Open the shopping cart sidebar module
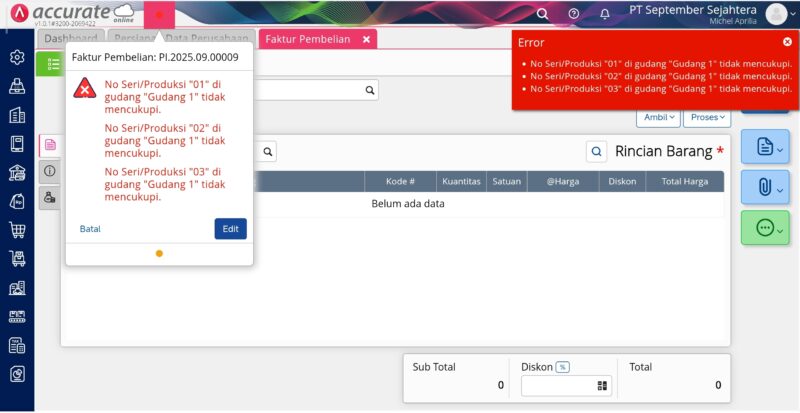 coord(17,230)
